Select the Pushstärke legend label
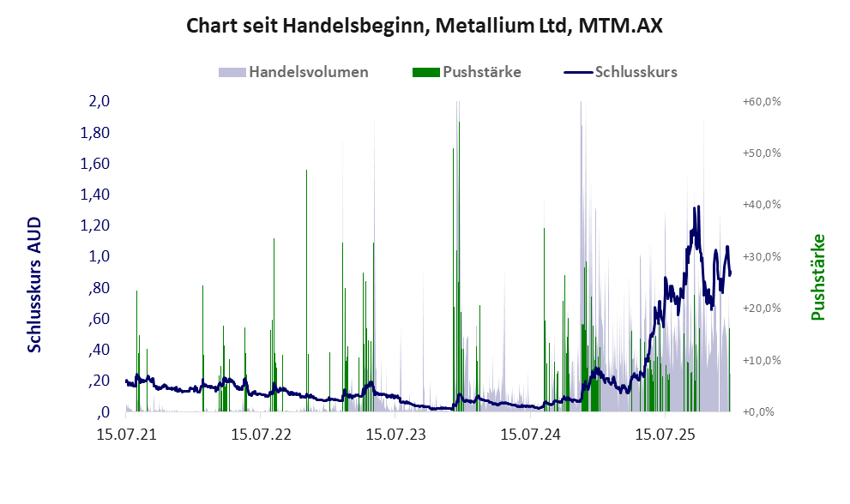The image size is (850, 504). [x=482, y=72]
